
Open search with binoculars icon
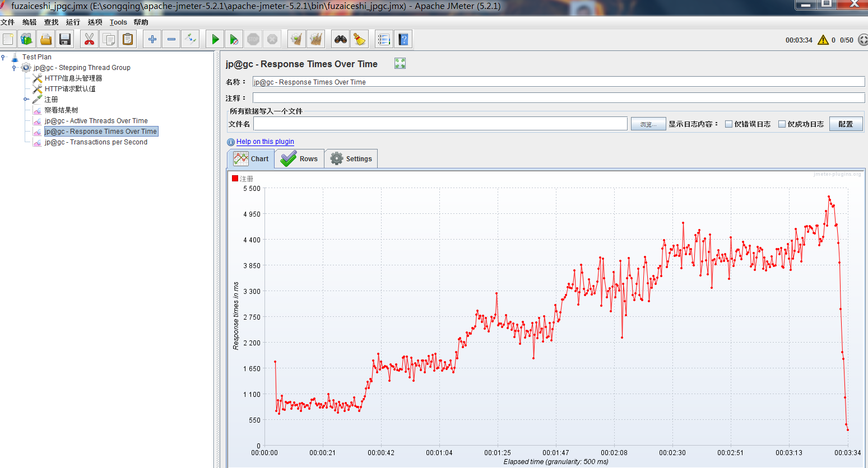click(340, 39)
